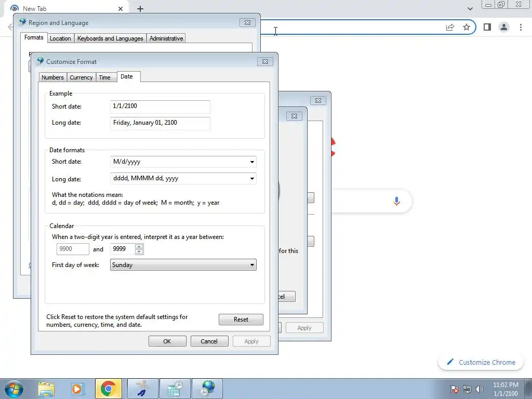Screen dimensions: 532x399
Task: Click Cancel in Customize Format dialog
Action: click(x=209, y=341)
